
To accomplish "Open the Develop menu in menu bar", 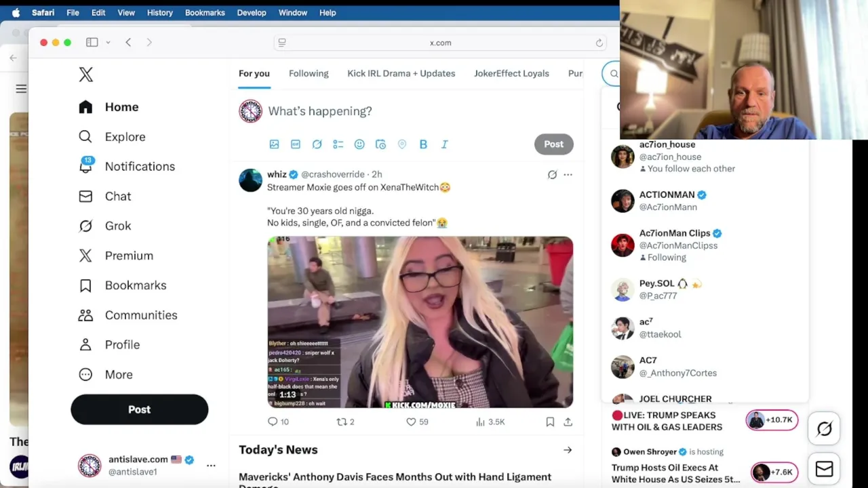I will [252, 12].
